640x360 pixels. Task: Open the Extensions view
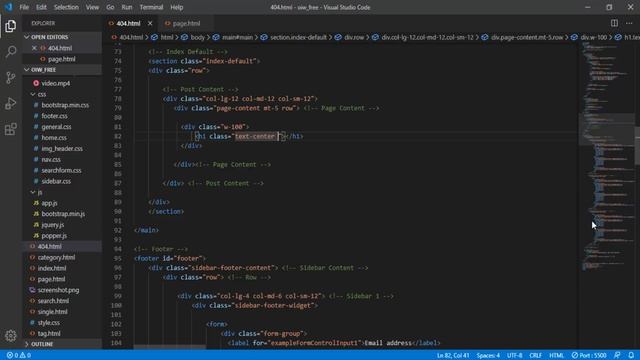pyautogui.click(x=11, y=129)
